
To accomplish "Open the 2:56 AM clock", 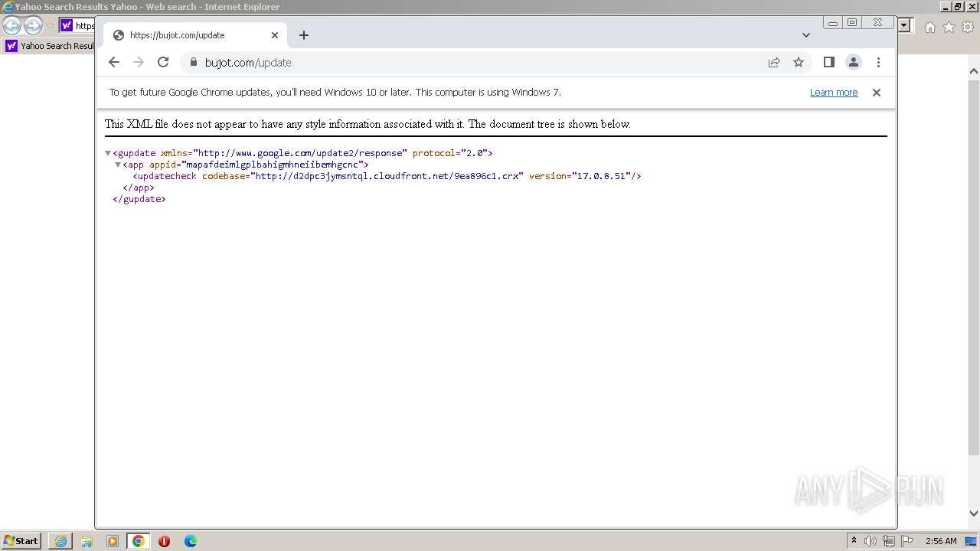I will (941, 541).
